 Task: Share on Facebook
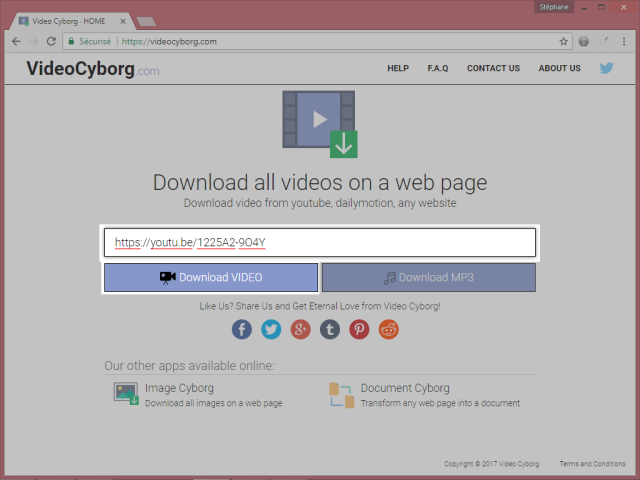click(242, 329)
